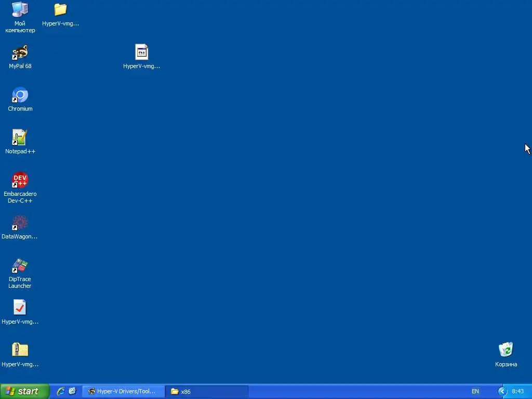
Task: Open the Мой компьютер desktop icon
Action: pyautogui.click(x=20, y=17)
